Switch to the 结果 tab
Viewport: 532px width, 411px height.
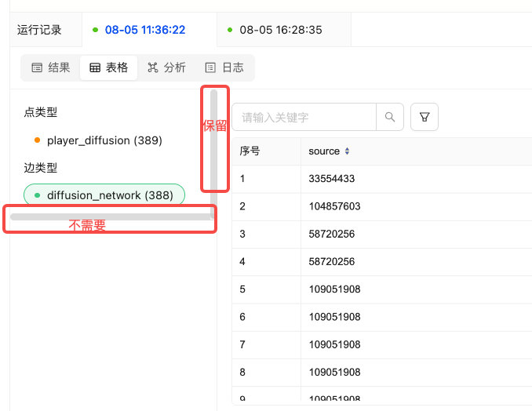click(x=50, y=67)
